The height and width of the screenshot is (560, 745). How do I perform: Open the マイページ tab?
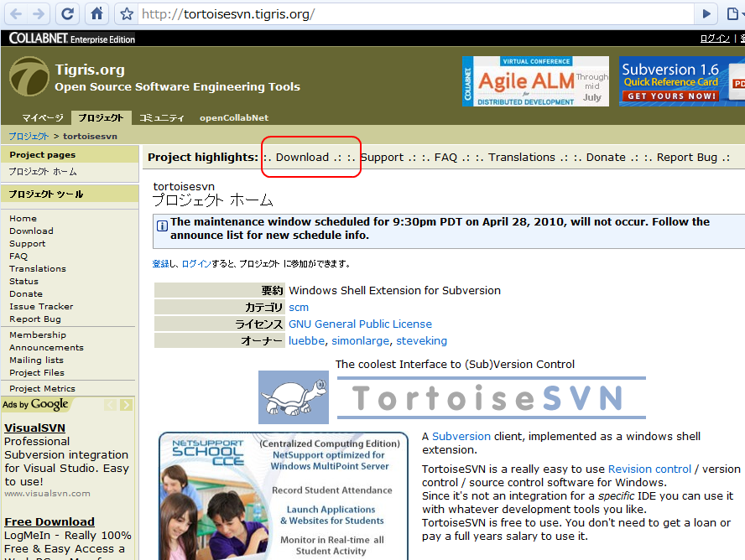43,117
